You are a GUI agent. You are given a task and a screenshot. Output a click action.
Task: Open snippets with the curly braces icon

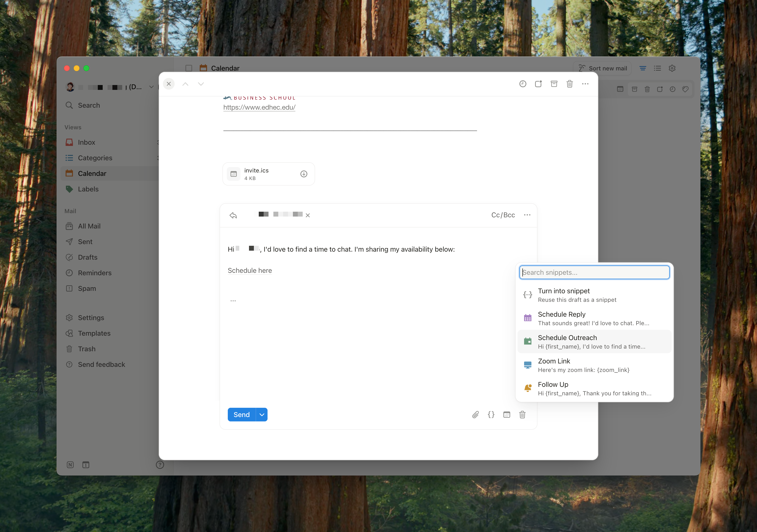(491, 415)
